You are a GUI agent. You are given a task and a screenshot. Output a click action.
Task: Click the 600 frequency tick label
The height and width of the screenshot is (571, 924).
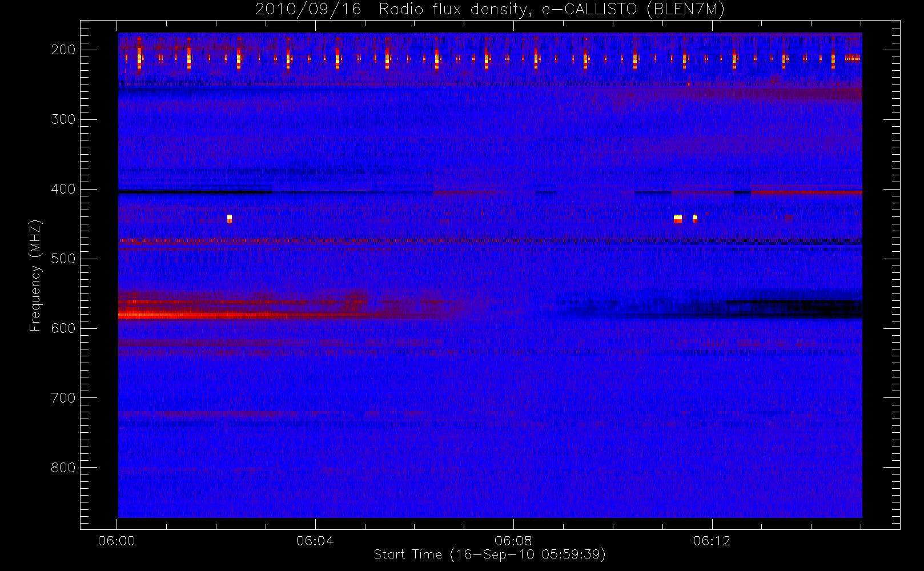(x=63, y=328)
